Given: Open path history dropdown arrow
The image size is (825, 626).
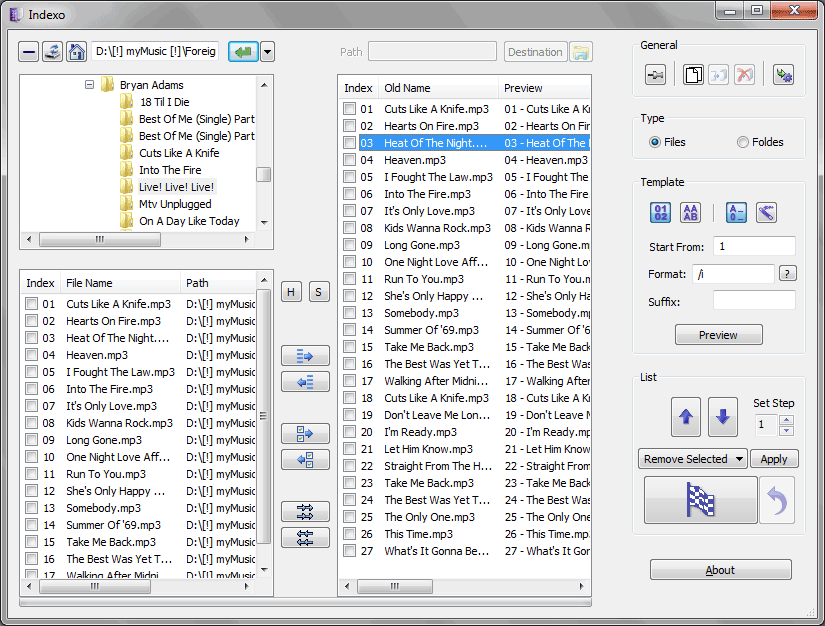Looking at the screenshot, I should [x=267, y=52].
